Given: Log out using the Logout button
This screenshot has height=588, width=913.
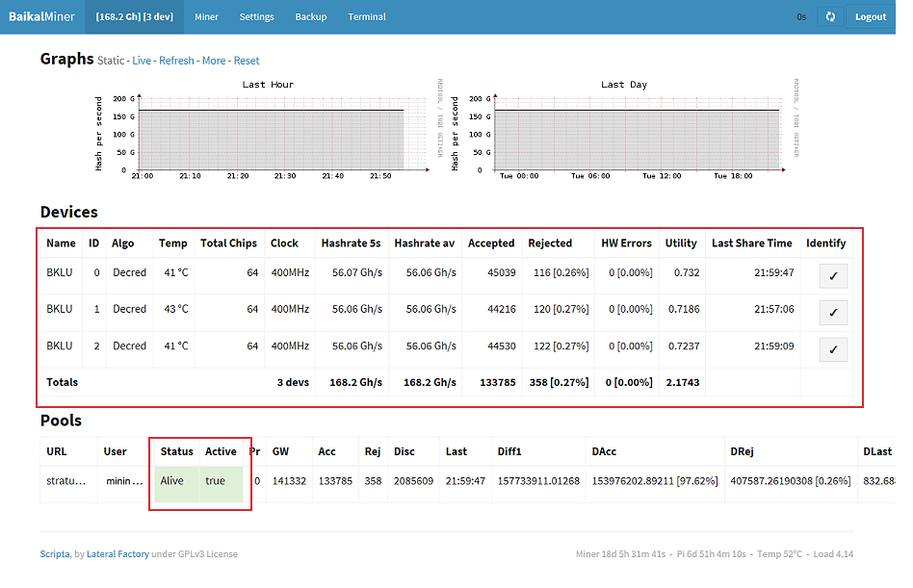Looking at the screenshot, I should click(871, 17).
